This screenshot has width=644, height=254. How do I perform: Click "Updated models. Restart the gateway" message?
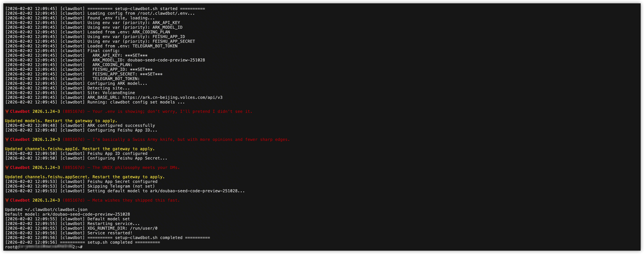61,121
